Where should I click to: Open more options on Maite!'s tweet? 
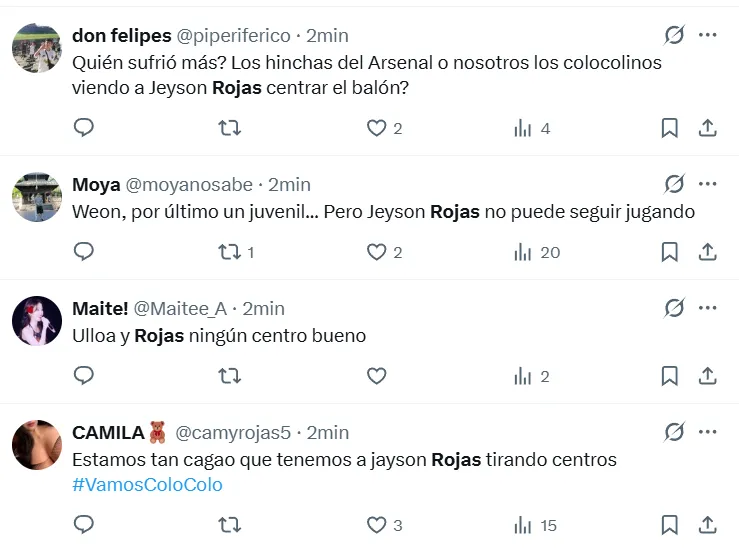(x=707, y=308)
